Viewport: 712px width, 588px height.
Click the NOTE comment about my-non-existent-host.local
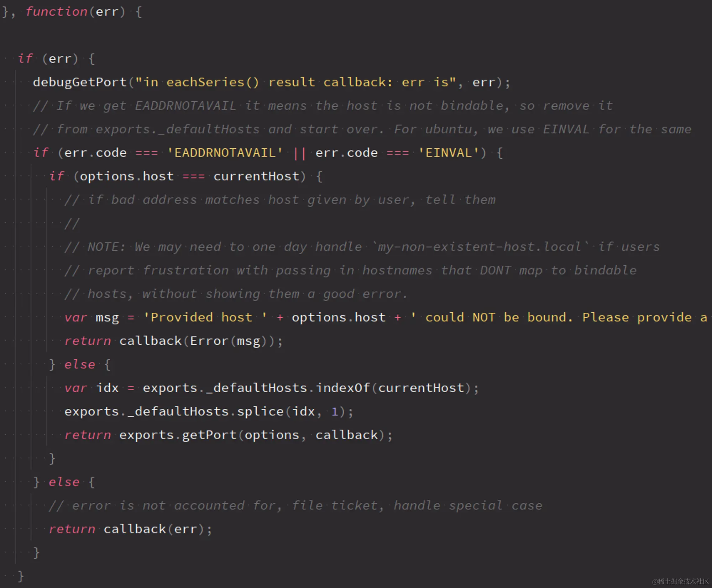361,247
